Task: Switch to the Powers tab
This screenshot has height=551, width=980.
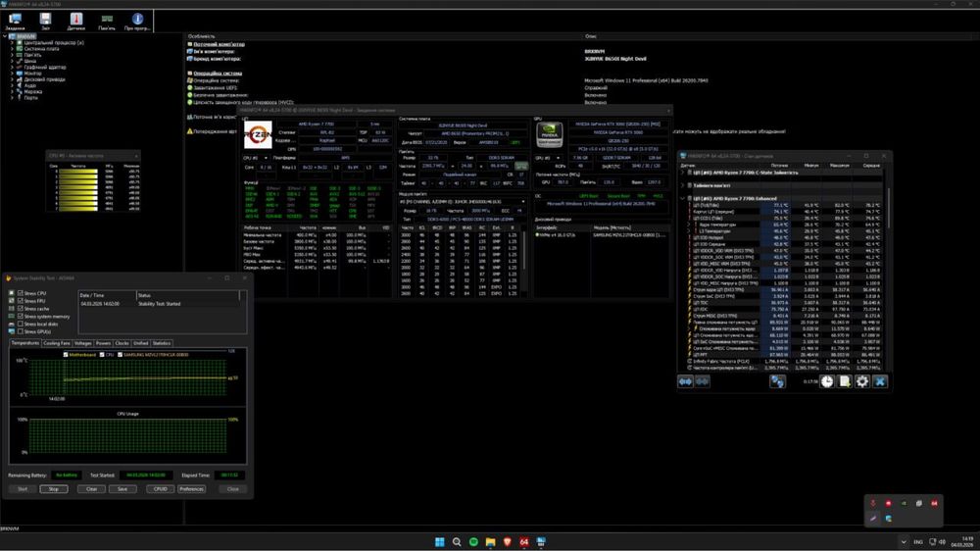Action: [x=103, y=343]
